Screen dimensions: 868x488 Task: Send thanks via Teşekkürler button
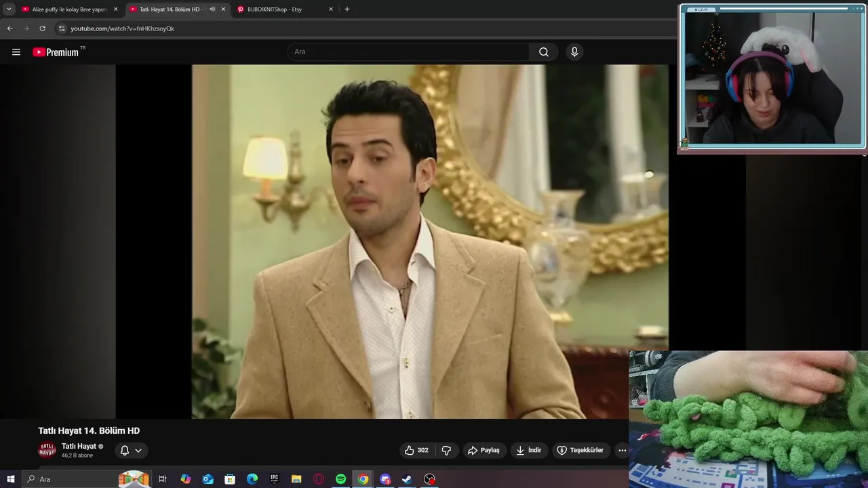pos(580,450)
